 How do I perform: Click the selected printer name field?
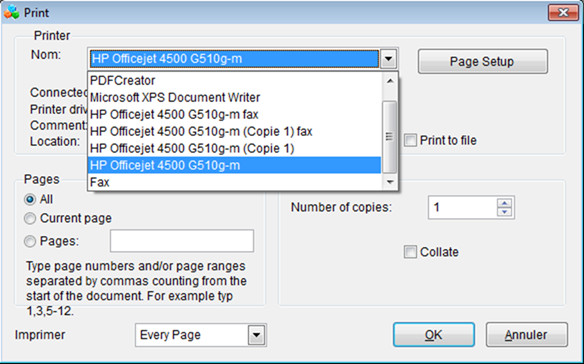[x=234, y=59]
